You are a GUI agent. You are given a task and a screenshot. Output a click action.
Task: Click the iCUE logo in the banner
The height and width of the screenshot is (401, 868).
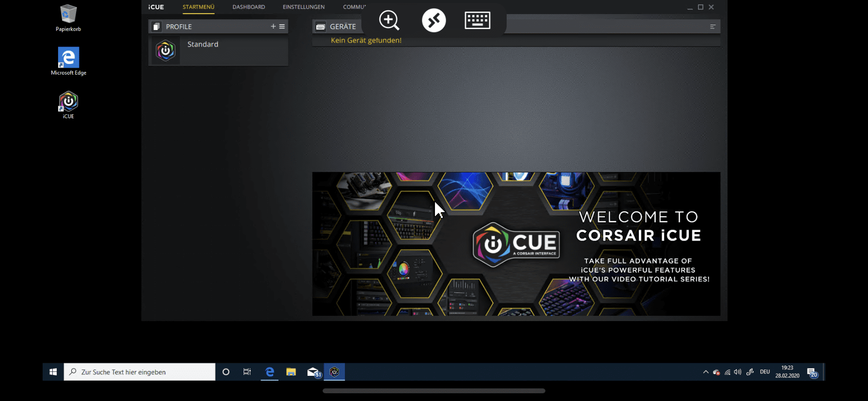pos(516,245)
